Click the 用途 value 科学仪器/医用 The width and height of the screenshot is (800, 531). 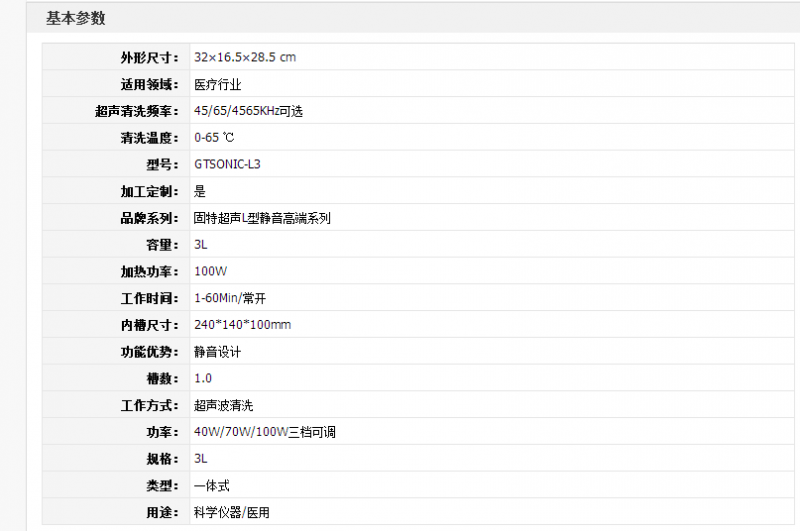click(x=231, y=512)
